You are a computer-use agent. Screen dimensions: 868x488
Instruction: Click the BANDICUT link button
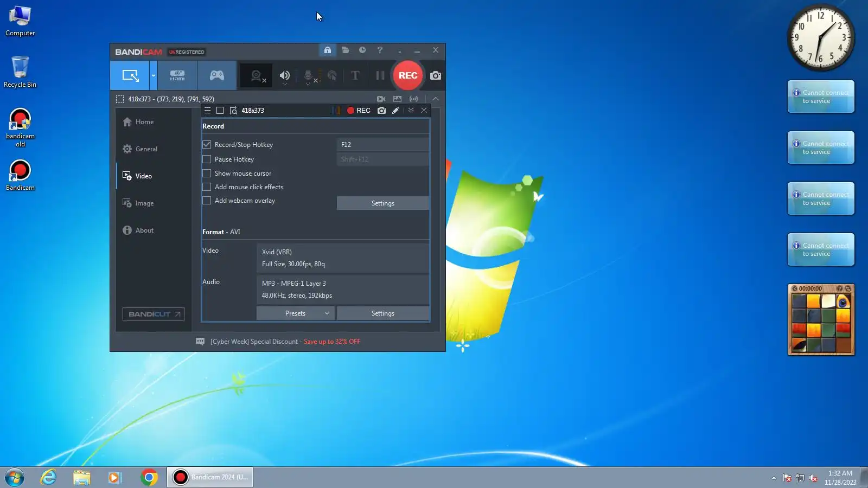tap(154, 314)
